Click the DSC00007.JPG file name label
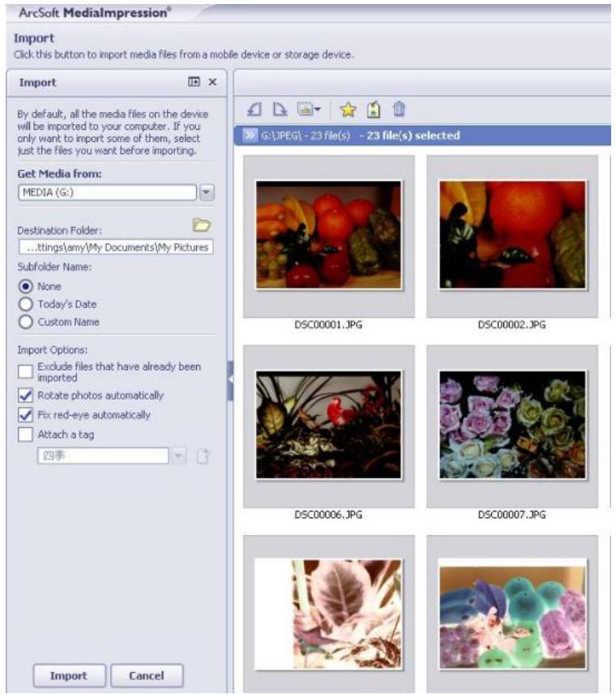This screenshot has height=694, width=616. [512, 515]
